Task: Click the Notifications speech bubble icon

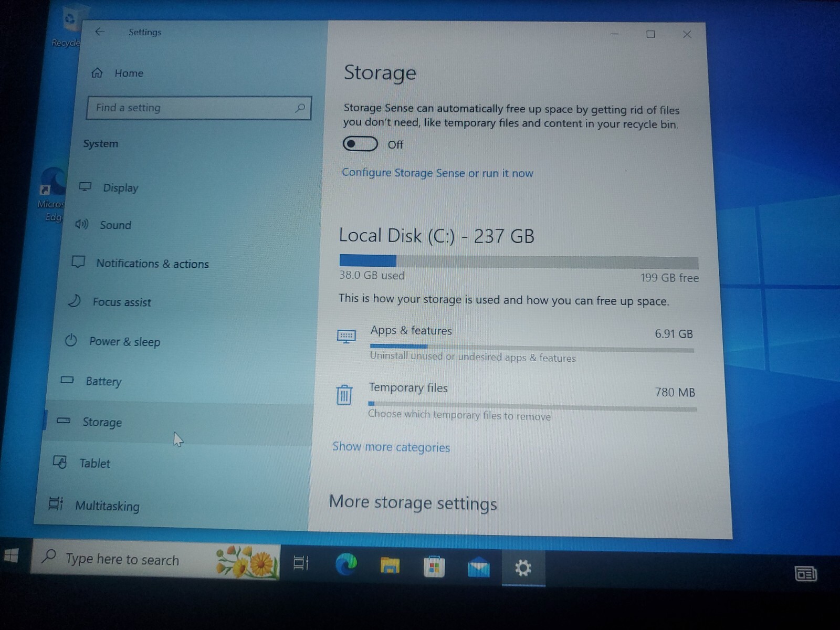Action: click(78, 261)
